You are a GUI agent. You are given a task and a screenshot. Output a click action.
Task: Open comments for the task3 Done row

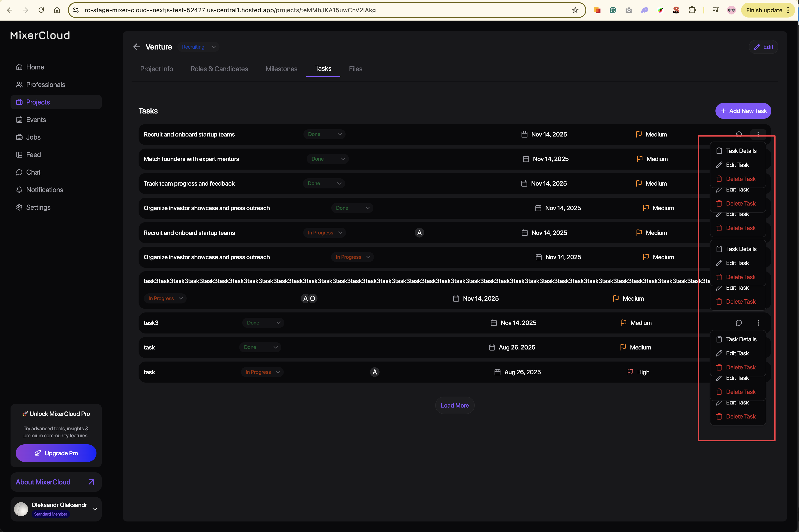(738, 323)
